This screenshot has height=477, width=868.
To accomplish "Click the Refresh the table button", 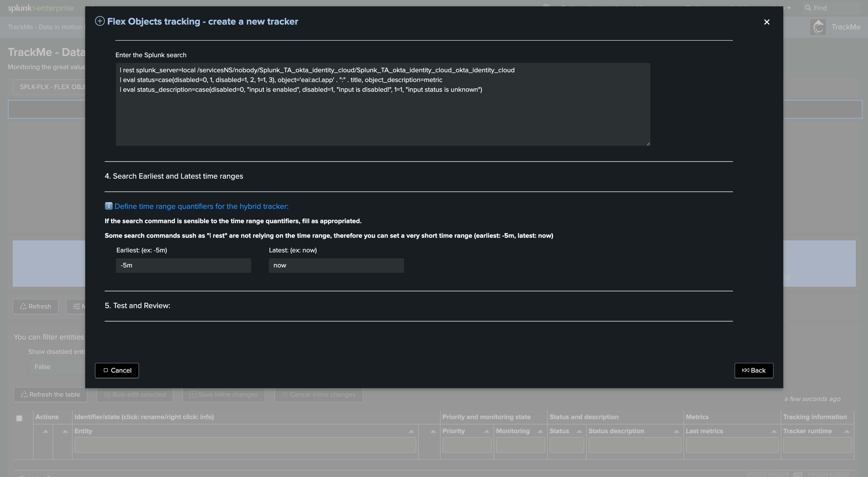I will click(51, 394).
